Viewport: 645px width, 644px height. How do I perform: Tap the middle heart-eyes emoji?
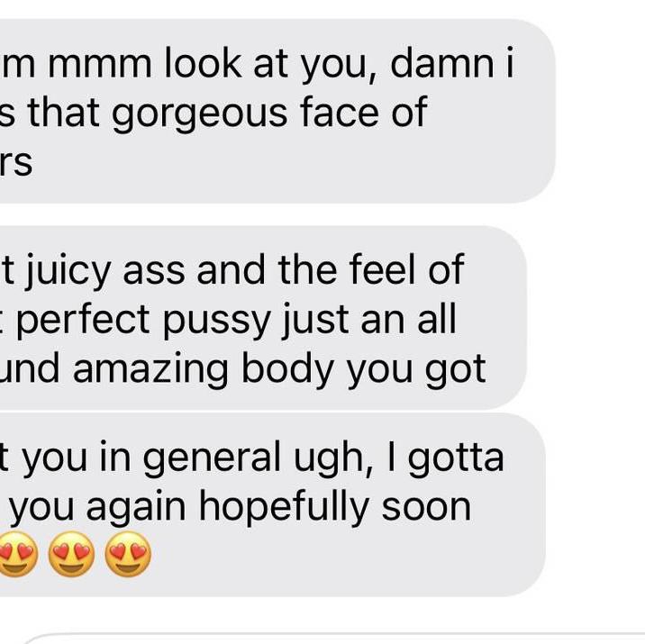click(71, 554)
